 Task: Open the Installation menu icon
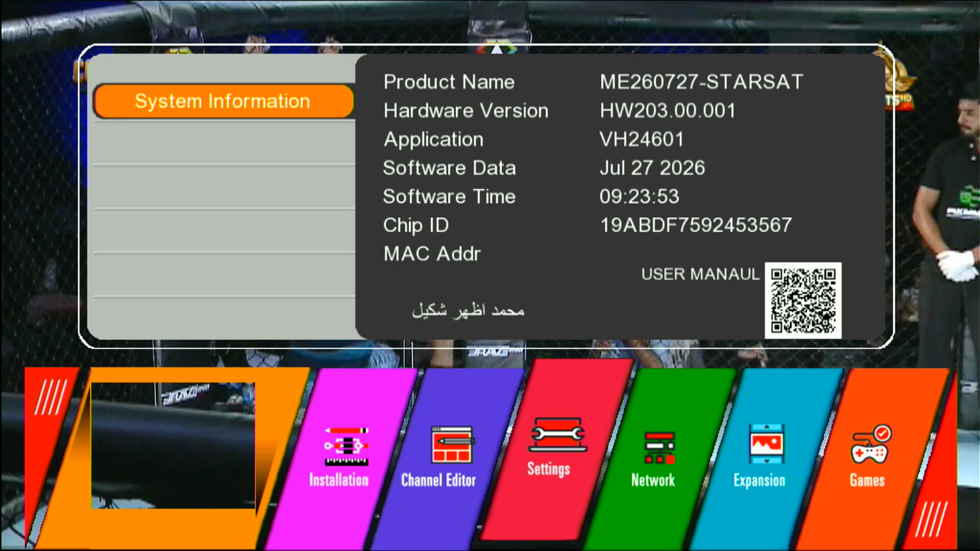click(347, 446)
